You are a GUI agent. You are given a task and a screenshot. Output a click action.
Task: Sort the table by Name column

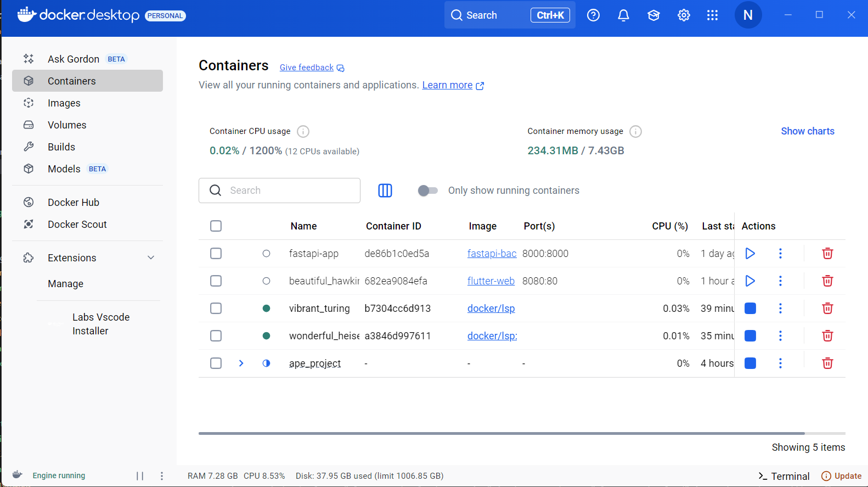(303, 226)
